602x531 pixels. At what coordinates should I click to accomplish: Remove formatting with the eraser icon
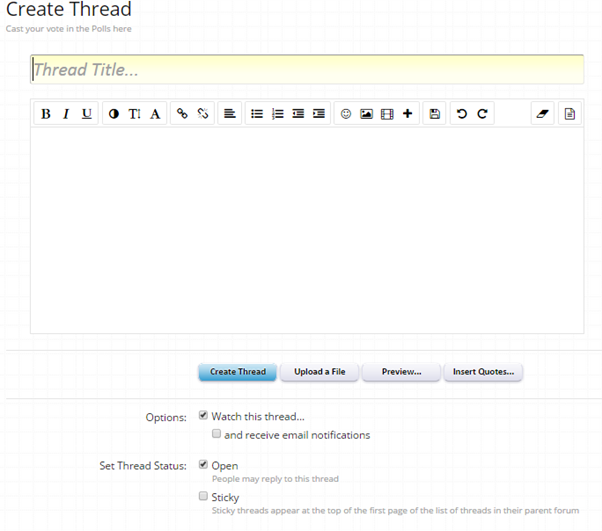coord(542,114)
